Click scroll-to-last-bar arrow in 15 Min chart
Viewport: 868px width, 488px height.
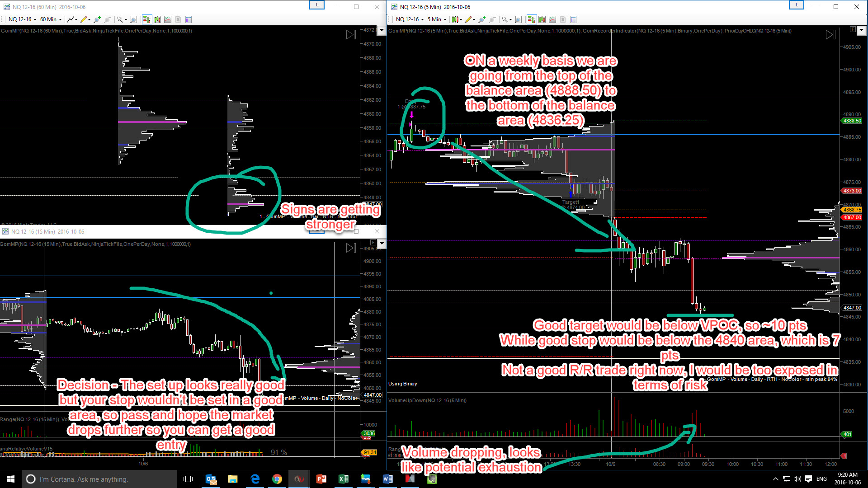coord(351,248)
